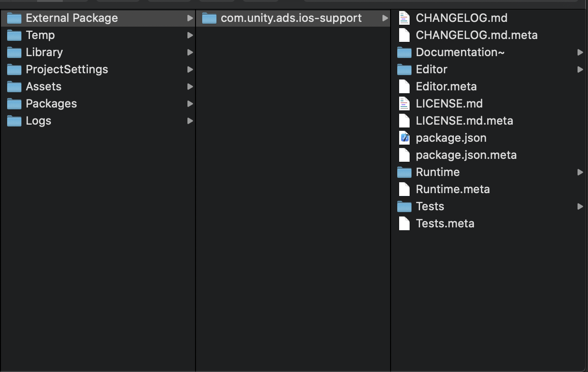The height and width of the screenshot is (372, 588).
Task: Select the "ProjectSettings" folder name
Action: pos(67,69)
